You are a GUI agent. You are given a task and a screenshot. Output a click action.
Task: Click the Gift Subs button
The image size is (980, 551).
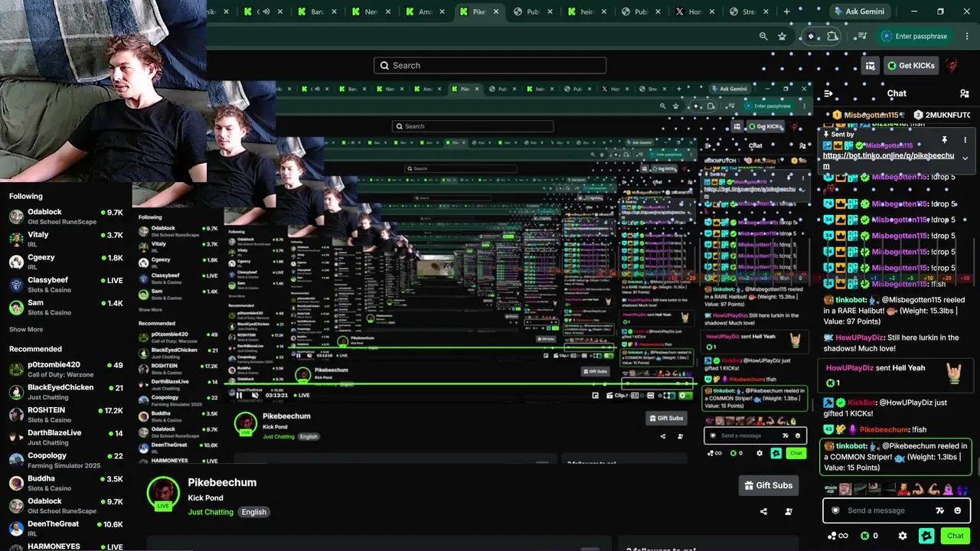coord(768,485)
